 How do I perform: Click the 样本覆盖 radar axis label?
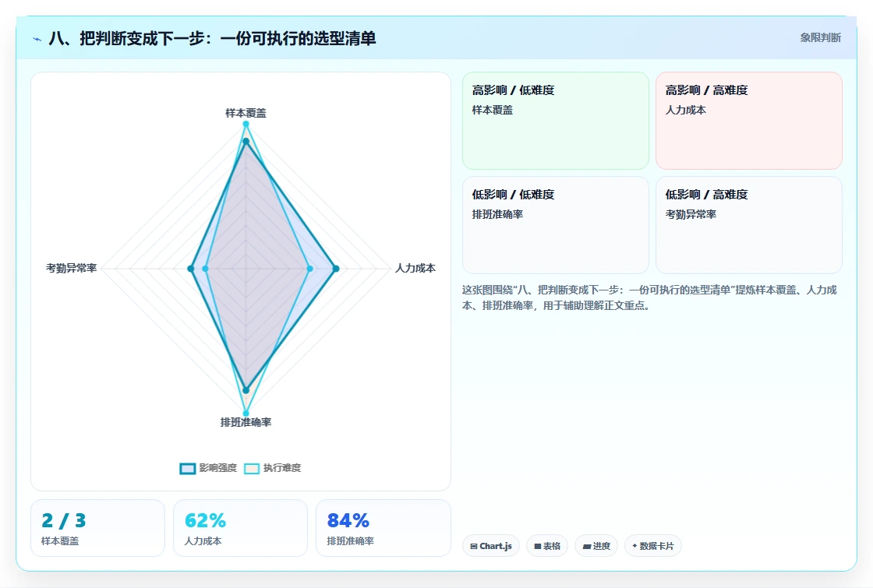click(x=246, y=113)
